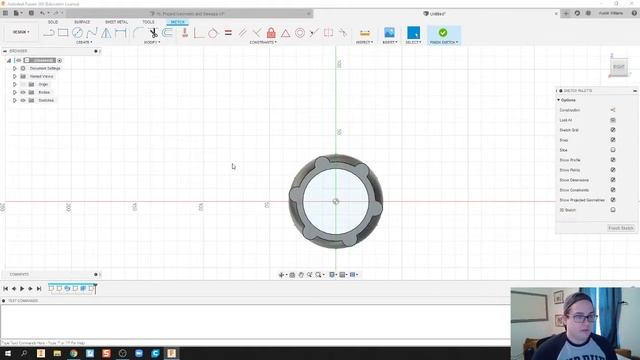The width and height of the screenshot is (640, 360).
Task: Switch to the Sheet Metal tab
Action: tap(116, 22)
